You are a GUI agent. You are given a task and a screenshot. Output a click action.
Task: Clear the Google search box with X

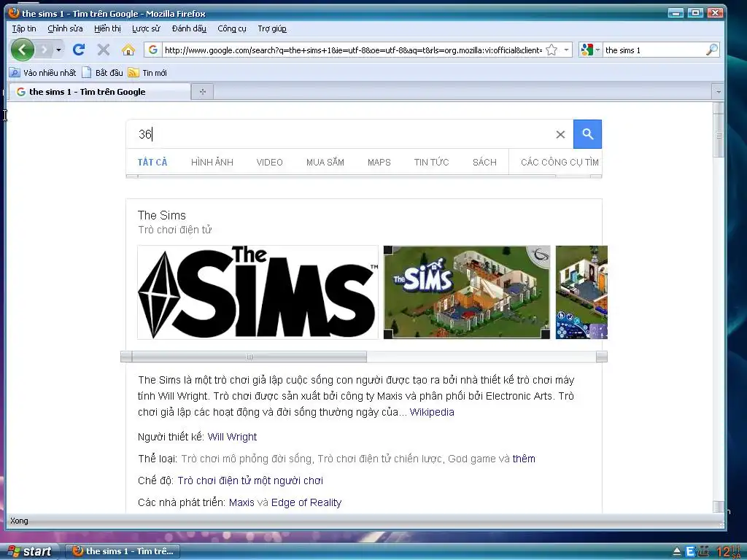coord(560,134)
